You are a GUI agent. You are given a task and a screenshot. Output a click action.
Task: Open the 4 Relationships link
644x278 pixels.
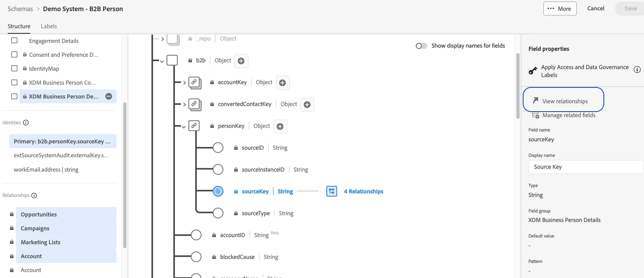click(364, 191)
